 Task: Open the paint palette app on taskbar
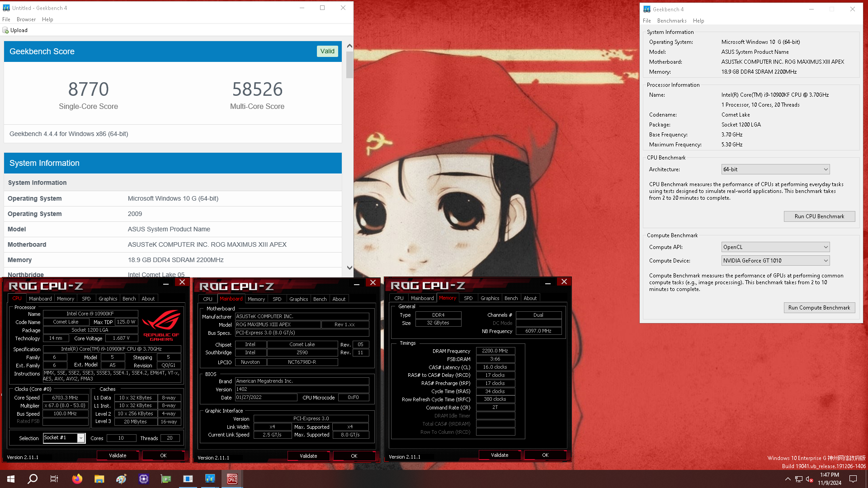[x=121, y=479]
